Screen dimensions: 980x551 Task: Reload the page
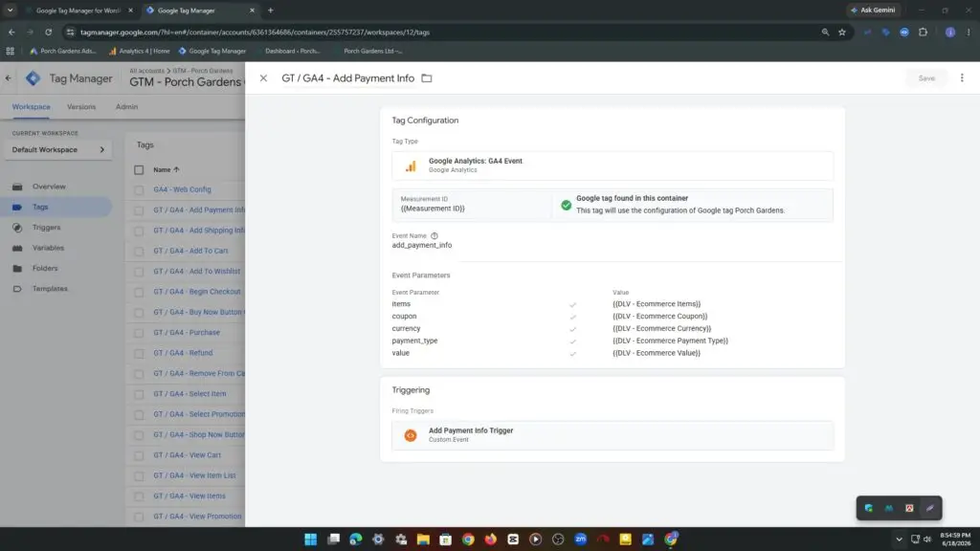48,32
